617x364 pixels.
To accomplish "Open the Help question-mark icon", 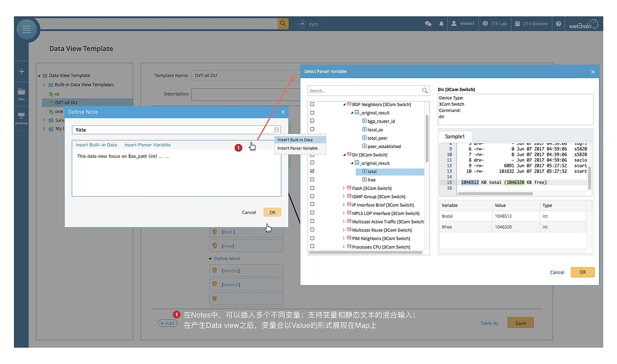I will (x=558, y=23).
